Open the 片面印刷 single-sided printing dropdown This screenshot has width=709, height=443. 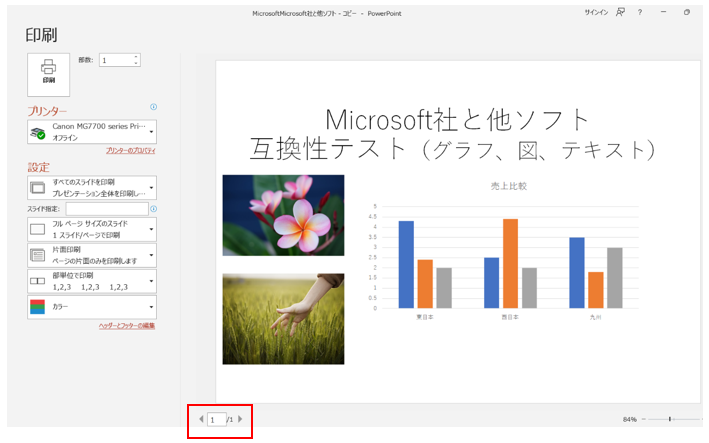tap(91, 255)
